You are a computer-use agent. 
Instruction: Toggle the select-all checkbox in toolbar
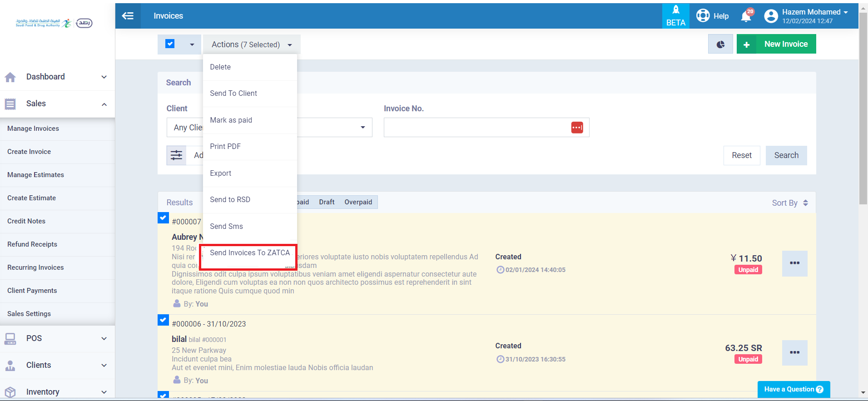170,44
